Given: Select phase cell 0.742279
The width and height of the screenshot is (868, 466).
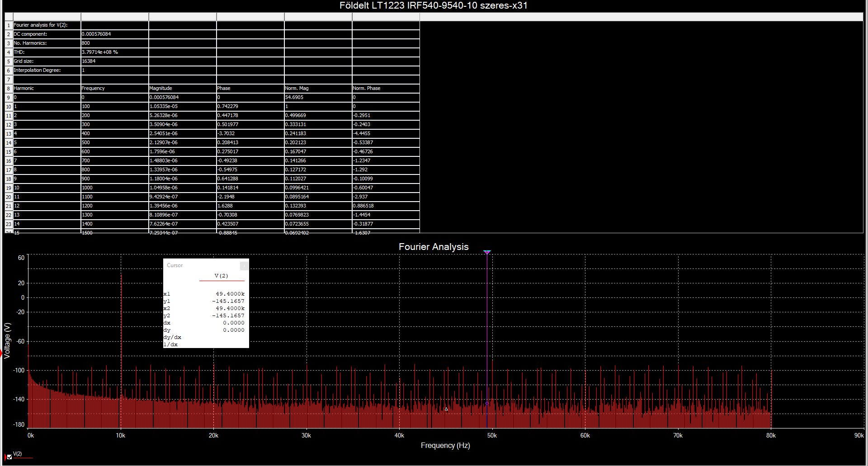Looking at the screenshot, I should (250, 106).
